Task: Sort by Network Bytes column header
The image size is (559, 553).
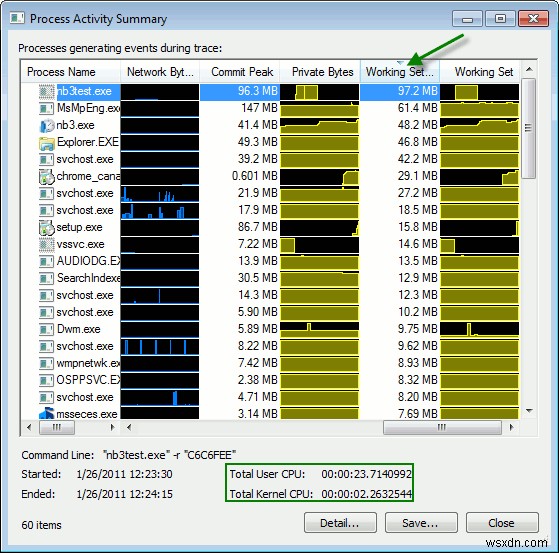Action: coord(160,72)
